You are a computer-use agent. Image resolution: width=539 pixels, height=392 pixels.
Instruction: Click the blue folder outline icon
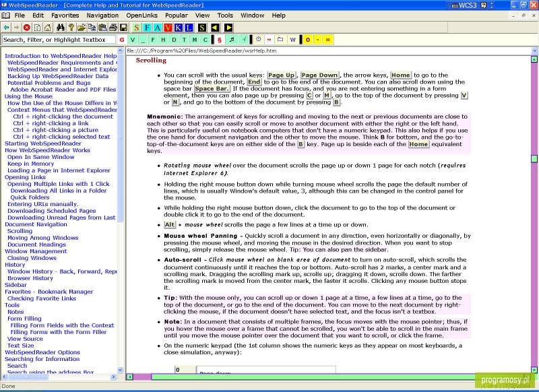280,40
